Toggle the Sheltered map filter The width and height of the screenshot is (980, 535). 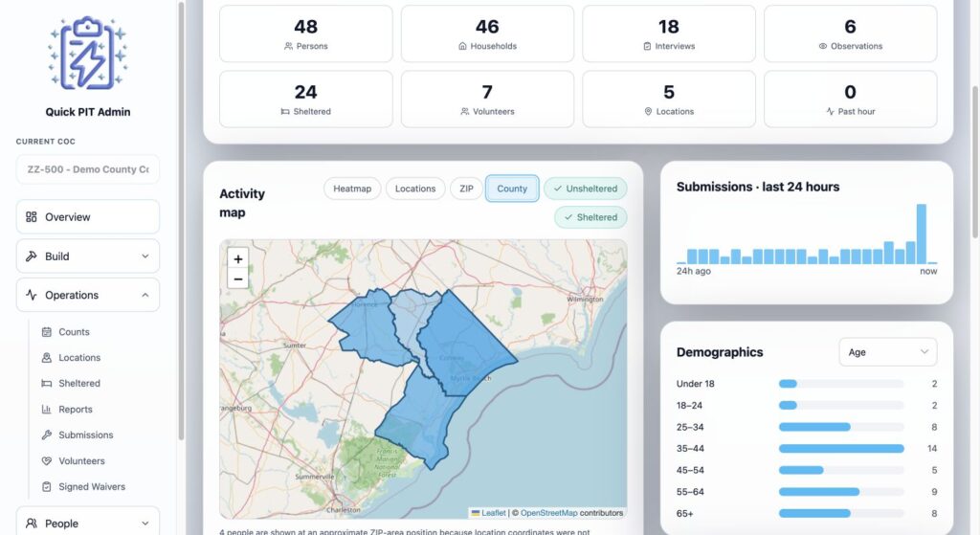(590, 217)
